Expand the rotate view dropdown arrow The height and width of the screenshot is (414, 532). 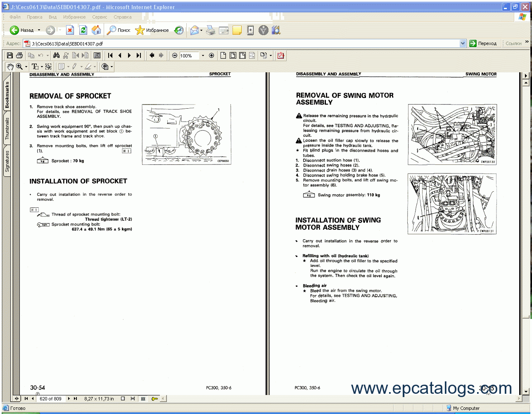click(271, 55)
